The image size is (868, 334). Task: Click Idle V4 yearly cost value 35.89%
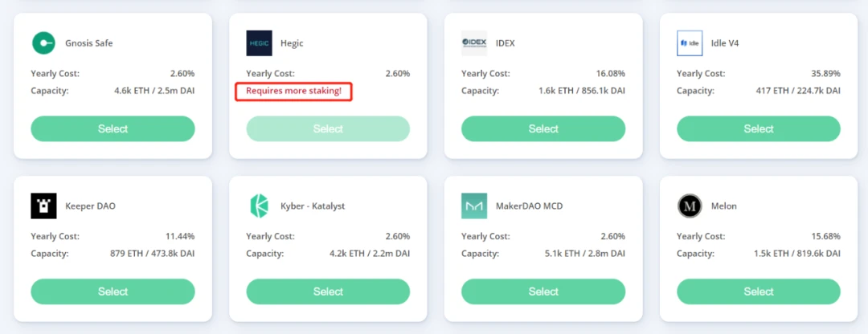click(825, 74)
